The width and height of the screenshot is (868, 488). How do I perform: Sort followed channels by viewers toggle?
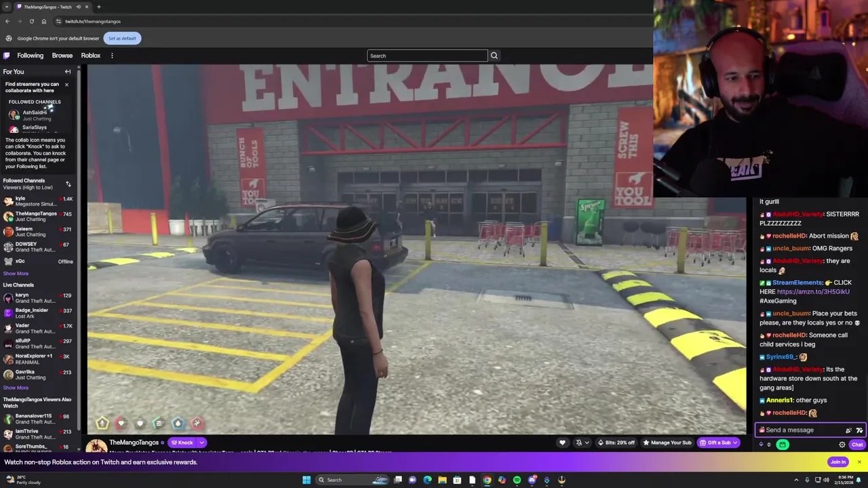68,184
